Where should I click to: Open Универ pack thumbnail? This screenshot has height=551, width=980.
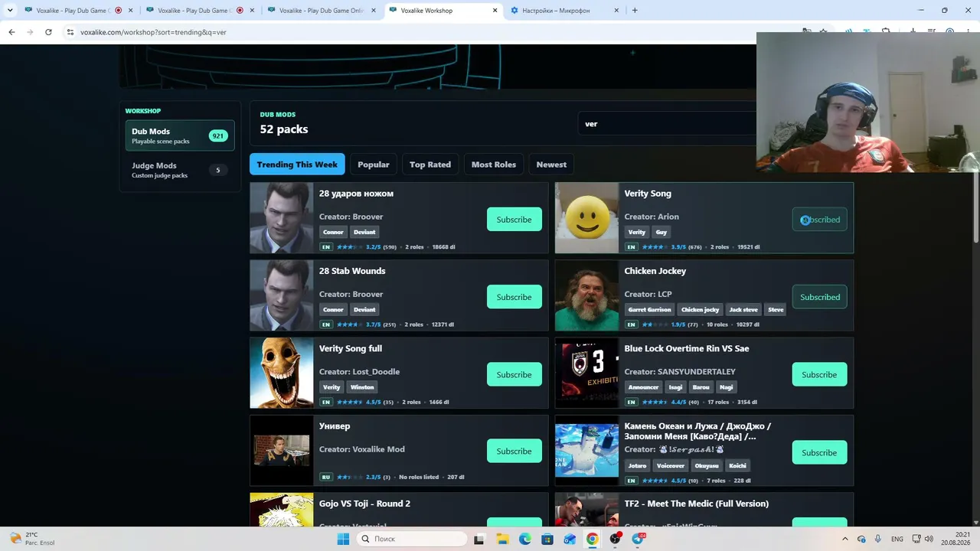point(282,451)
